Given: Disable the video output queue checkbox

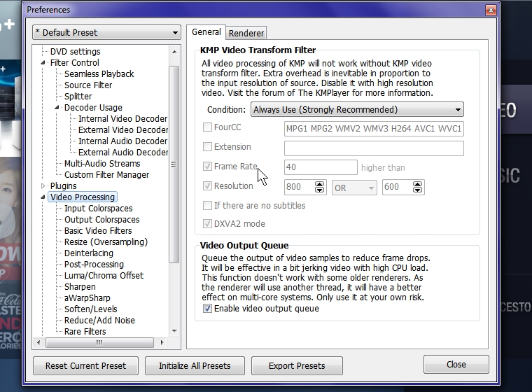Looking at the screenshot, I should 207,309.
